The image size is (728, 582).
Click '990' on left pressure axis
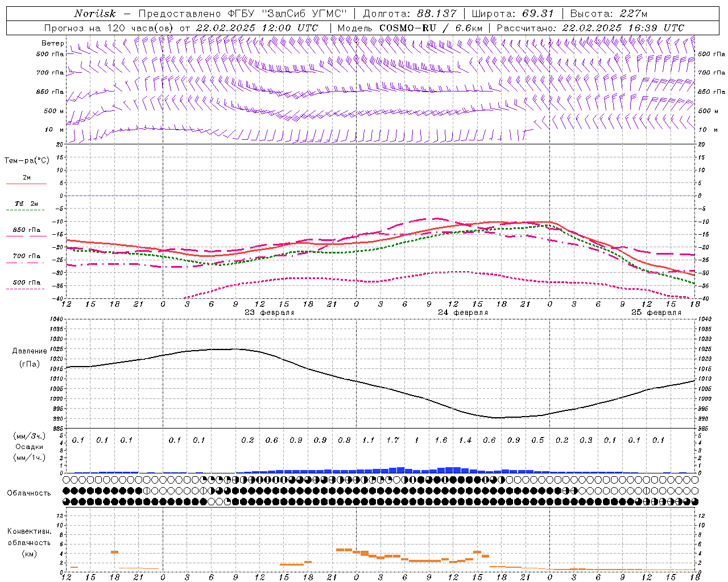[x=59, y=419]
